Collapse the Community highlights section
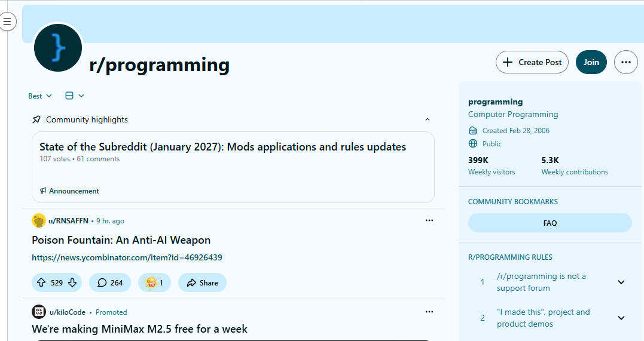 [427, 119]
